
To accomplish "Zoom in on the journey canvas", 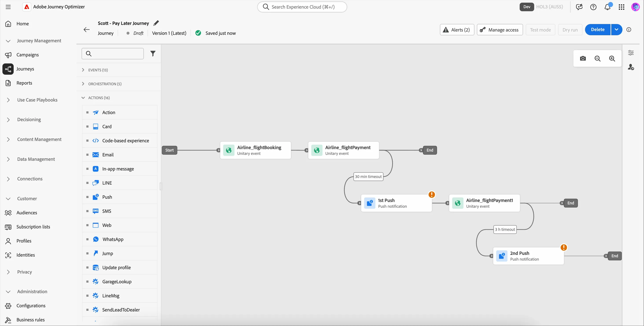I will 612,59.
